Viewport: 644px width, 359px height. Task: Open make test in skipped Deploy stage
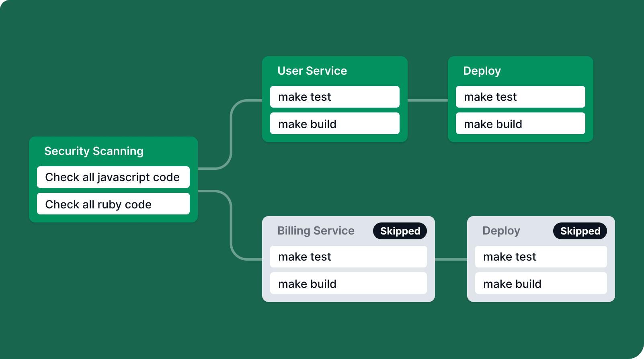click(x=541, y=257)
